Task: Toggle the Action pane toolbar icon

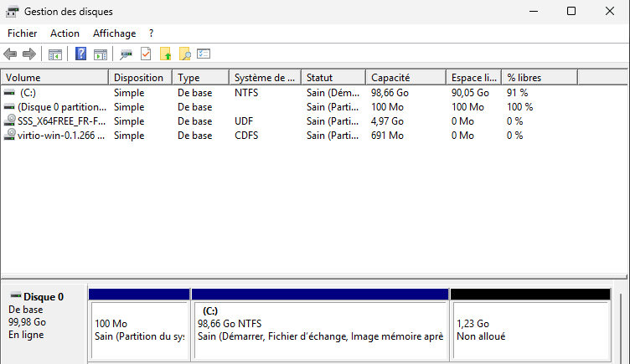Action: click(101, 54)
